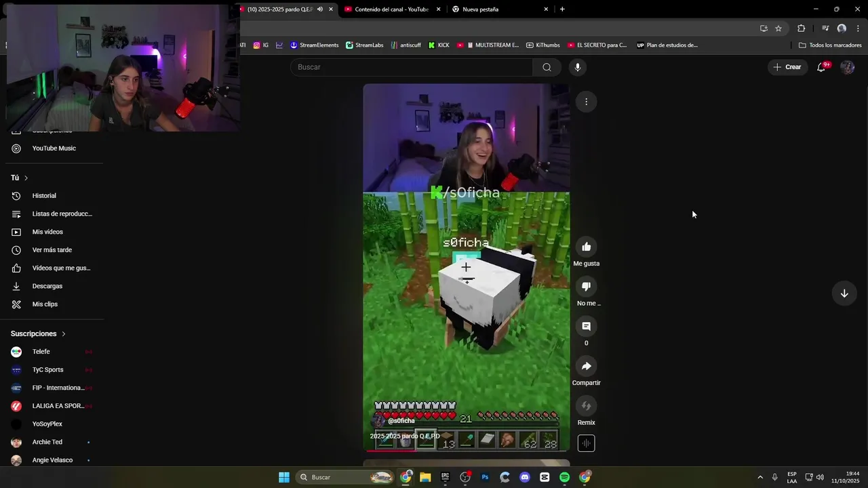The height and width of the screenshot is (488, 868).
Task: Open the antiscuff bookmark
Action: (x=406, y=45)
